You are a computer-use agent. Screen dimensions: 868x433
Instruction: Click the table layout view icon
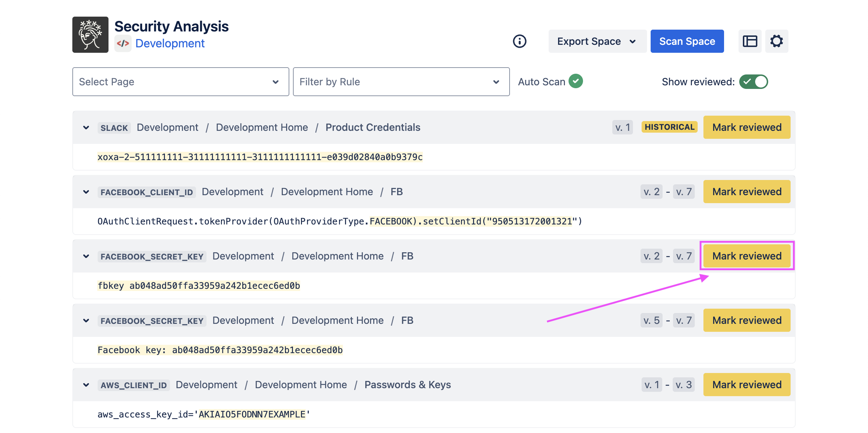[750, 41]
